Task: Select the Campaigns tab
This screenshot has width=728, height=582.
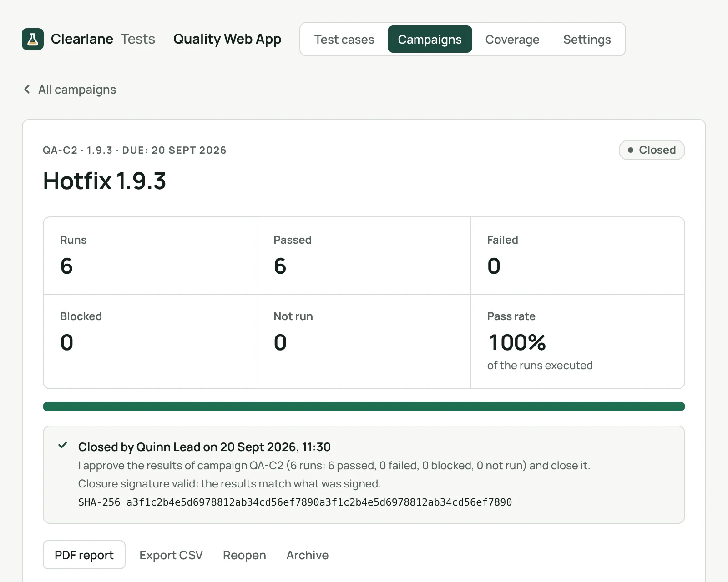Action: click(x=430, y=40)
